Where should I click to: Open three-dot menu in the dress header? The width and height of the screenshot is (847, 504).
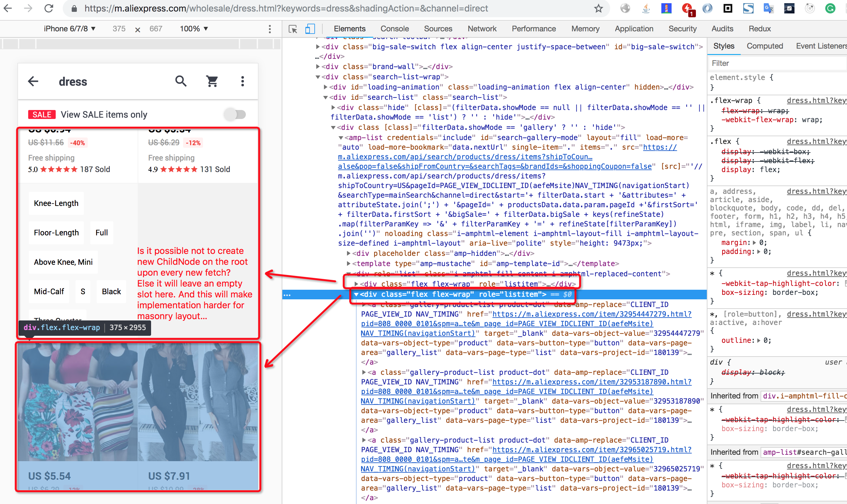coord(242,81)
